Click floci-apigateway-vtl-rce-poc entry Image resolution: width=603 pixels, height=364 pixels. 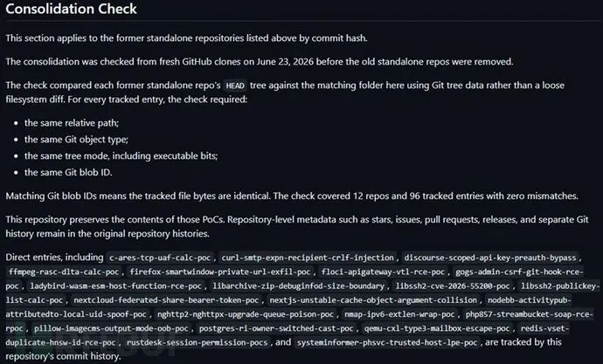pos(383,271)
